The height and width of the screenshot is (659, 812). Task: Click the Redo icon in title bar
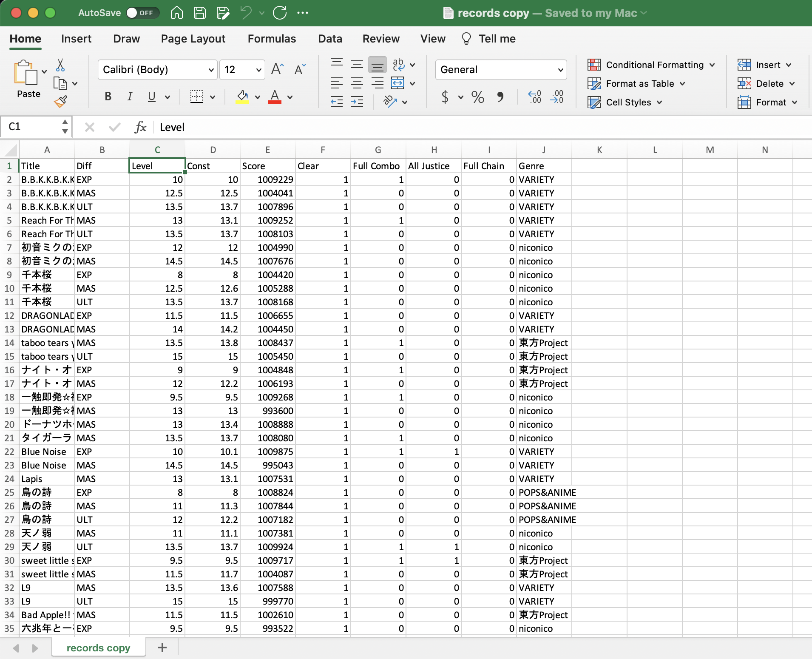point(280,13)
